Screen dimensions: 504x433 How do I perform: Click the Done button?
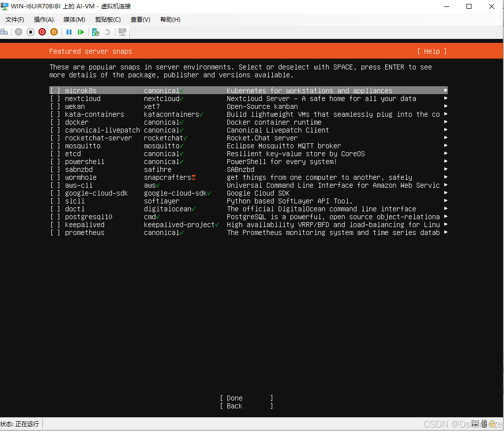tap(247, 398)
